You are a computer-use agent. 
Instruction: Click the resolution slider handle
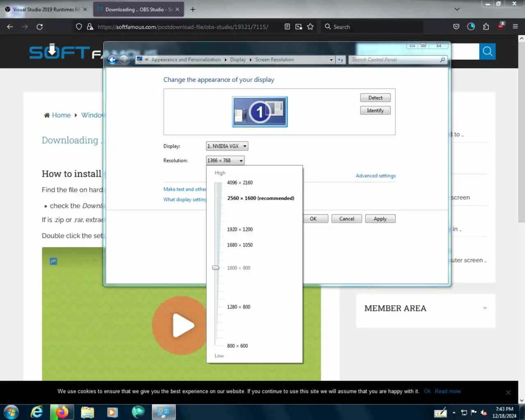pyautogui.click(x=216, y=267)
